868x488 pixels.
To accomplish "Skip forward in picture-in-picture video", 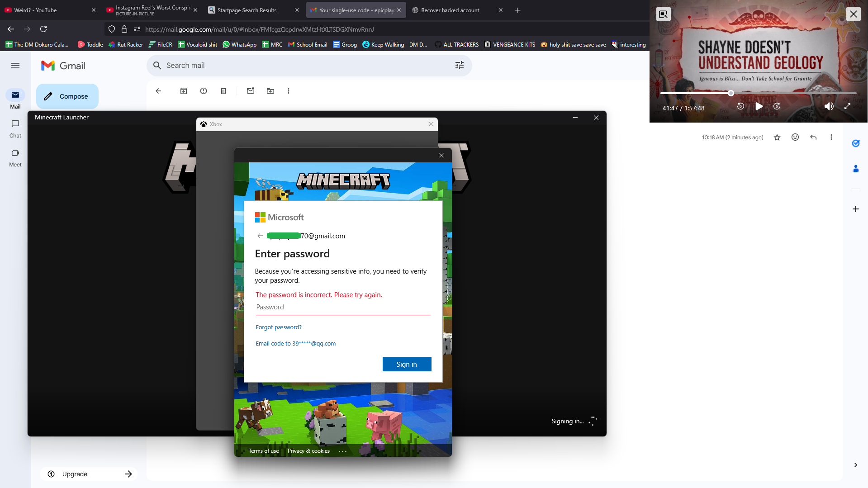I will [777, 106].
